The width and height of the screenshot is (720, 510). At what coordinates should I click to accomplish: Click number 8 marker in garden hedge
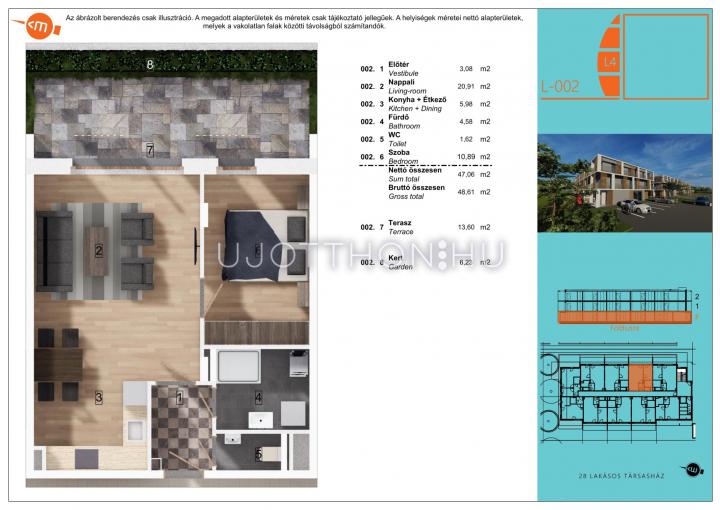pos(149,65)
